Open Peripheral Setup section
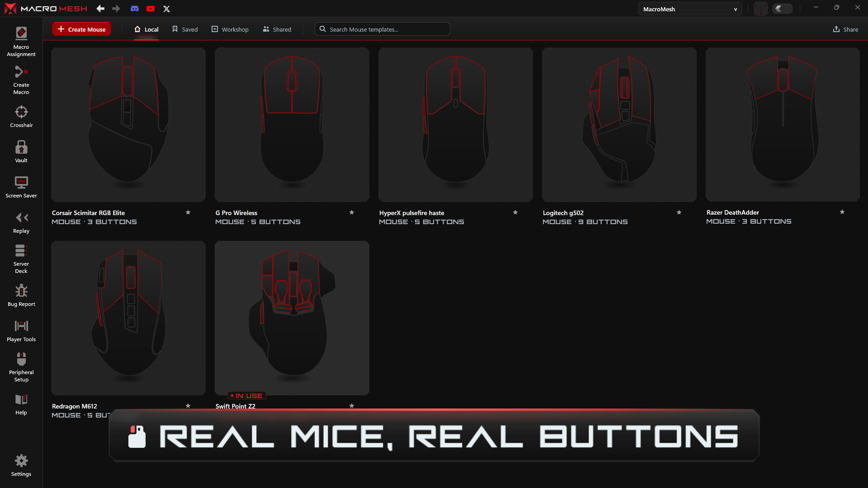The height and width of the screenshot is (488, 868). (x=21, y=367)
